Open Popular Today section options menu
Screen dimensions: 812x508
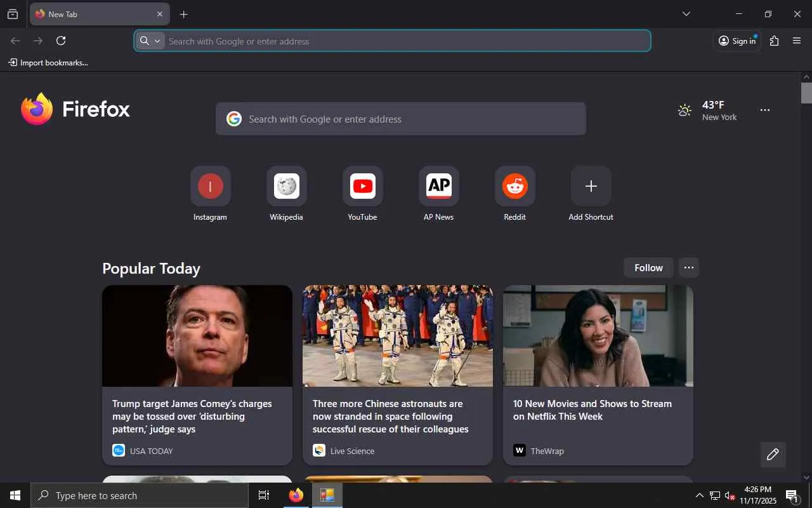[x=689, y=268]
